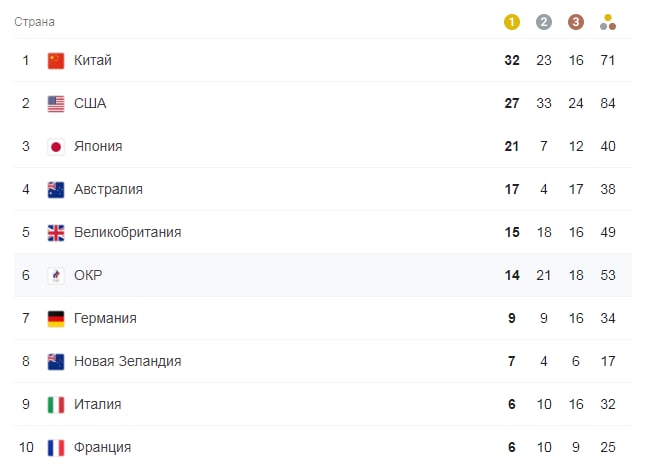
Task: Click the USA flag icon
Action: point(56,104)
